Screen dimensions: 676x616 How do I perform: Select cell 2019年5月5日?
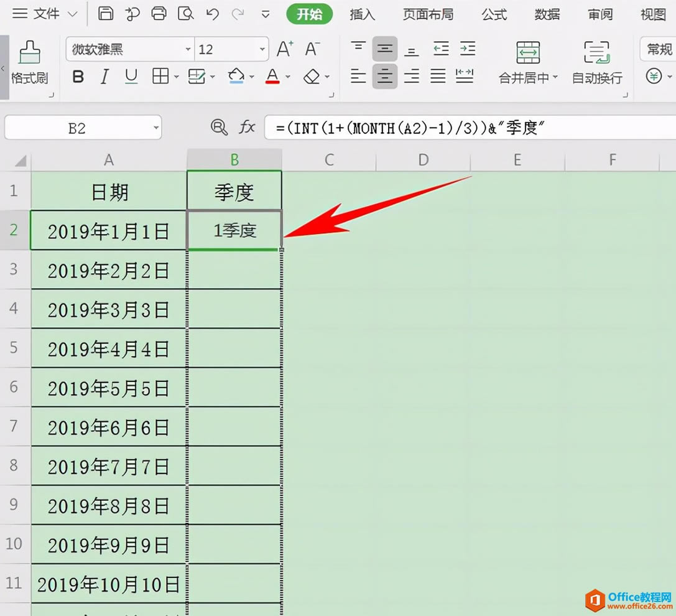(109, 388)
